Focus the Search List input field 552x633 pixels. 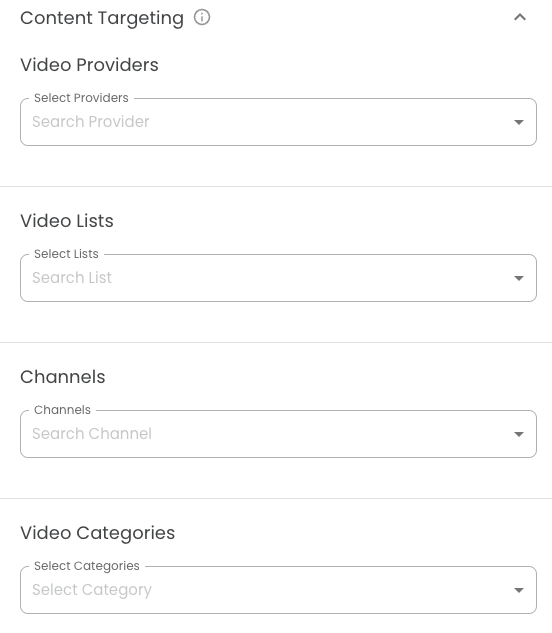coord(267,278)
